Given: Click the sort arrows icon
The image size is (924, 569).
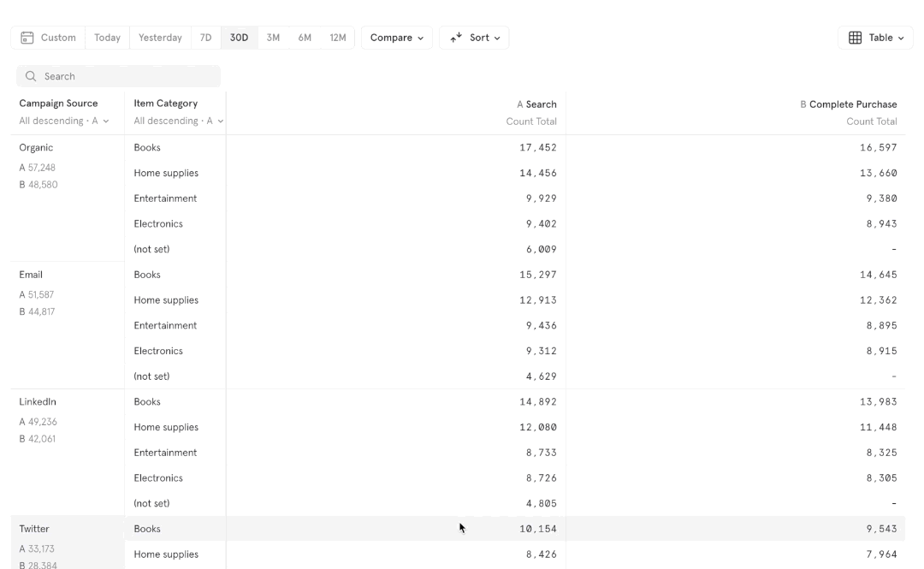Looking at the screenshot, I should [x=456, y=38].
